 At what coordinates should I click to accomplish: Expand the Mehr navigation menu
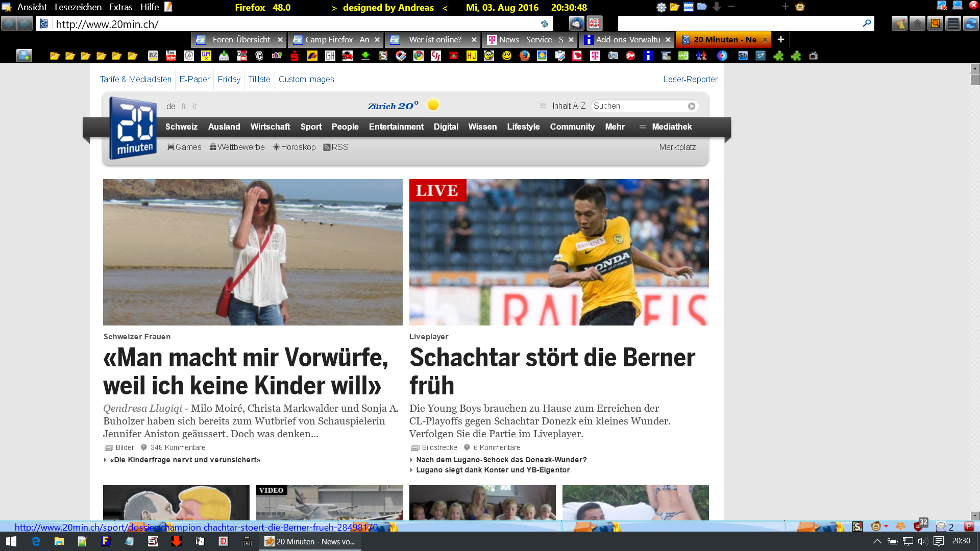click(615, 127)
